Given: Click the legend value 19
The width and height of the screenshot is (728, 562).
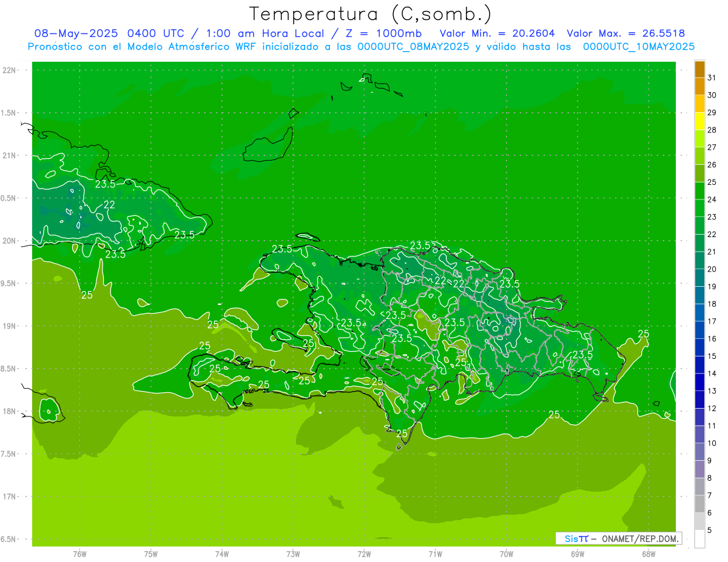Looking at the screenshot, I should pos(712,286).
